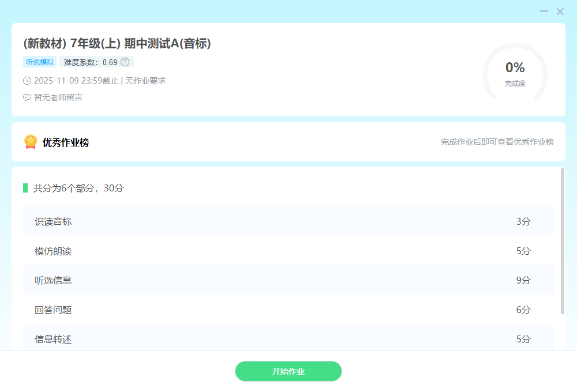Click the clock icon beside the deadline
Viewport: 577px width, 392px height.
pyautogui.click(x=27, y=81)
